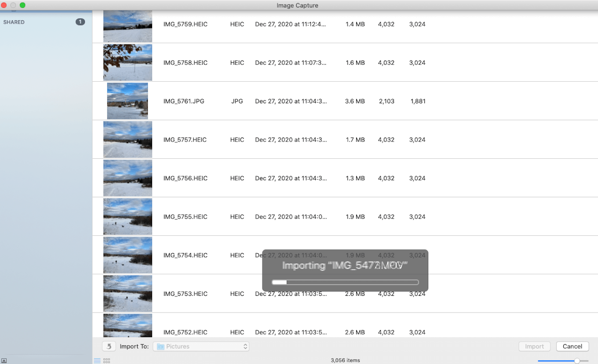Select the IMG_5753.HEIC thumbnail
Image resolution: width=598 pixels, height=364 pixels.
[128, 294]
